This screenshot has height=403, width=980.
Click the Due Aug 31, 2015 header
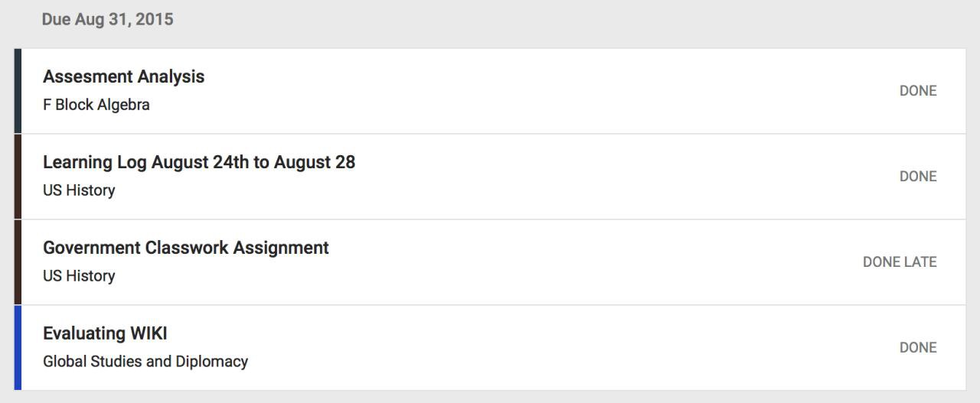(x=107, y=20)
